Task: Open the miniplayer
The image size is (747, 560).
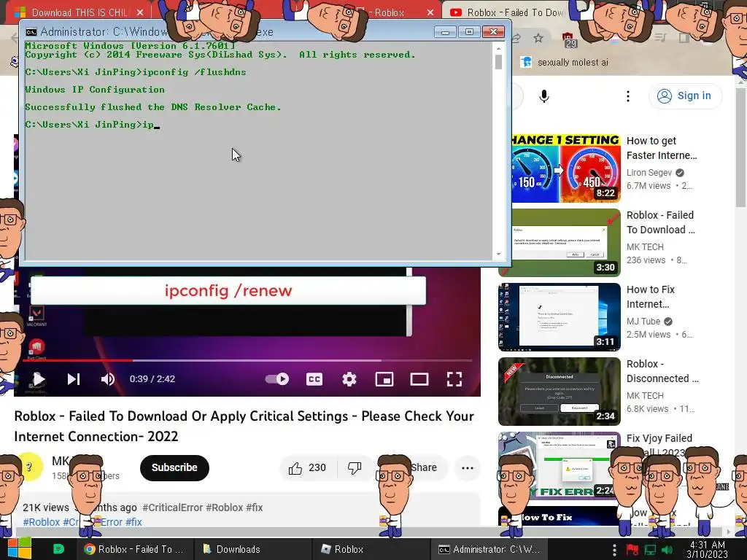Action: 384,379
